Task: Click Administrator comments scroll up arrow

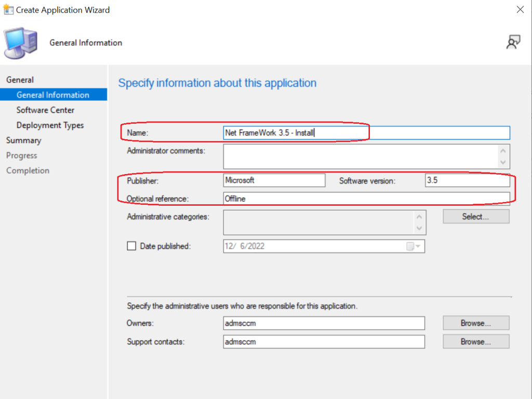Action: click(503, 151)
